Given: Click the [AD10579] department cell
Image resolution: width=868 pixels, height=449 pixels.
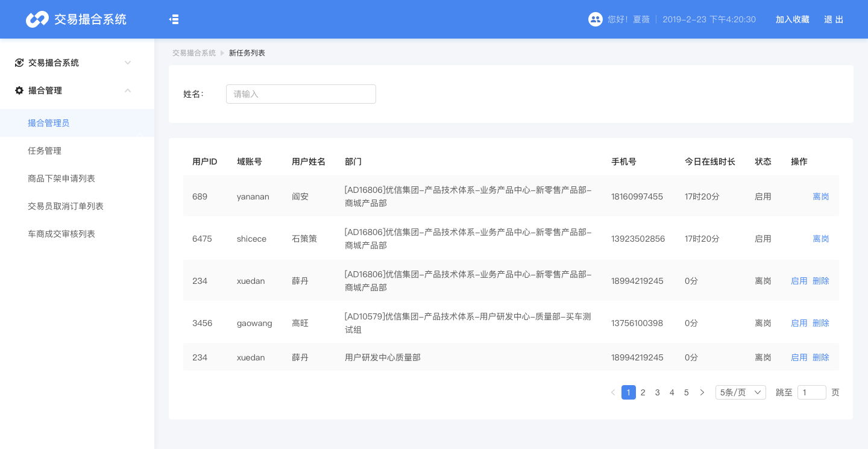Looking at the screenshot, I should click(468, 323).
